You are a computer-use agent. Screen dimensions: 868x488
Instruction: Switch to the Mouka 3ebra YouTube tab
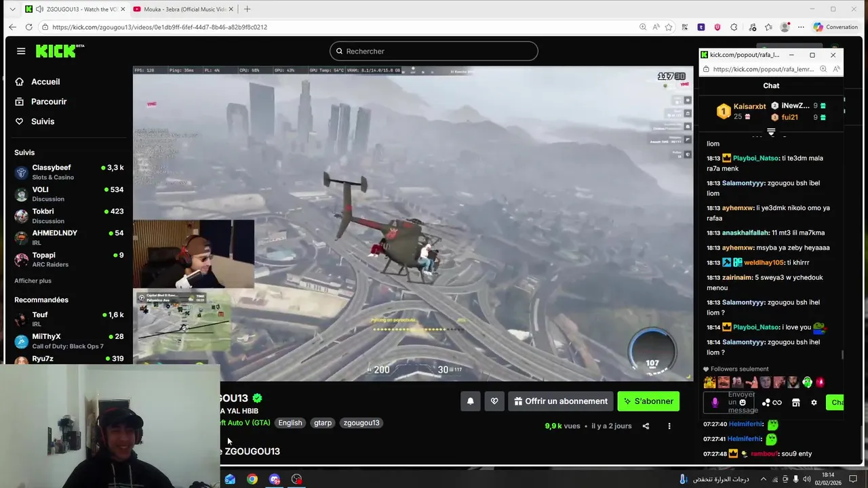[183, 9]
